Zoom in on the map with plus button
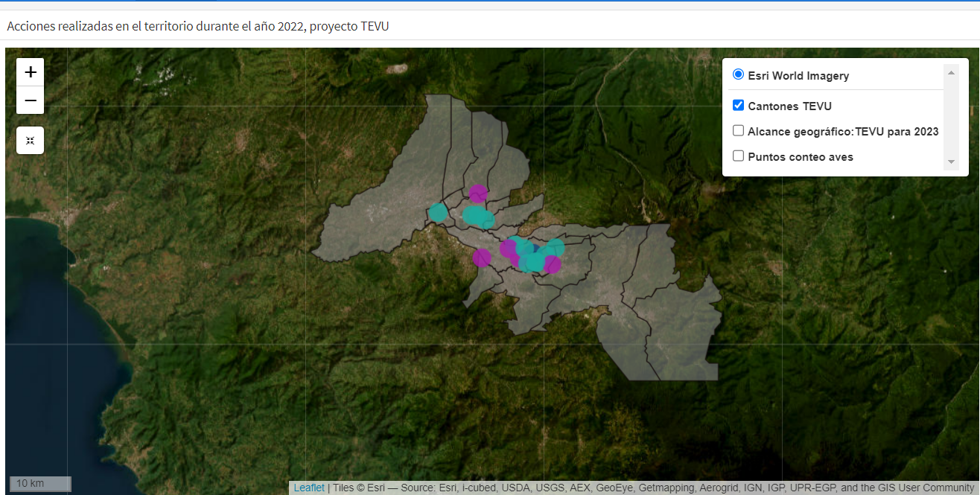The width and height of the screenshot is (980, 495). [x=31, y=72]
